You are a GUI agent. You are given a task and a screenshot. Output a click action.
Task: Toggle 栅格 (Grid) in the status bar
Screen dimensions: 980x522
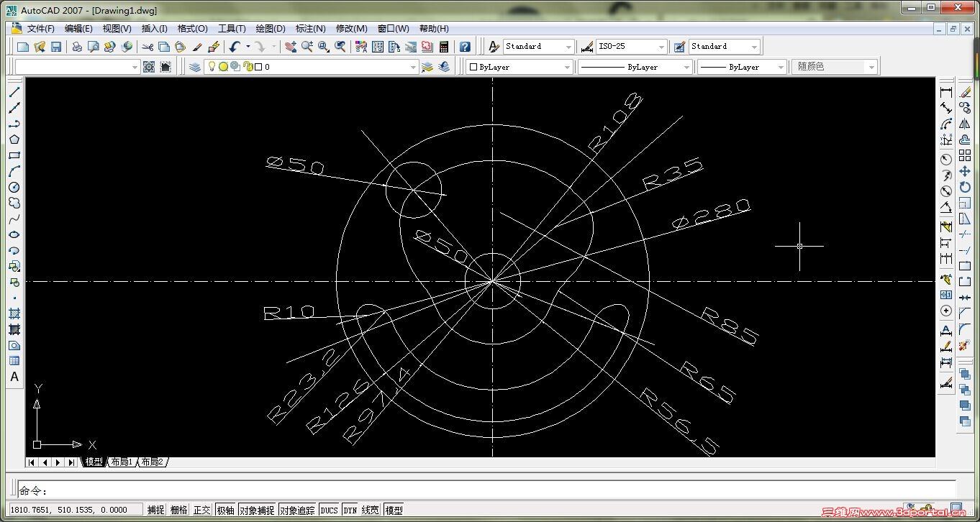tap(179, 510)
